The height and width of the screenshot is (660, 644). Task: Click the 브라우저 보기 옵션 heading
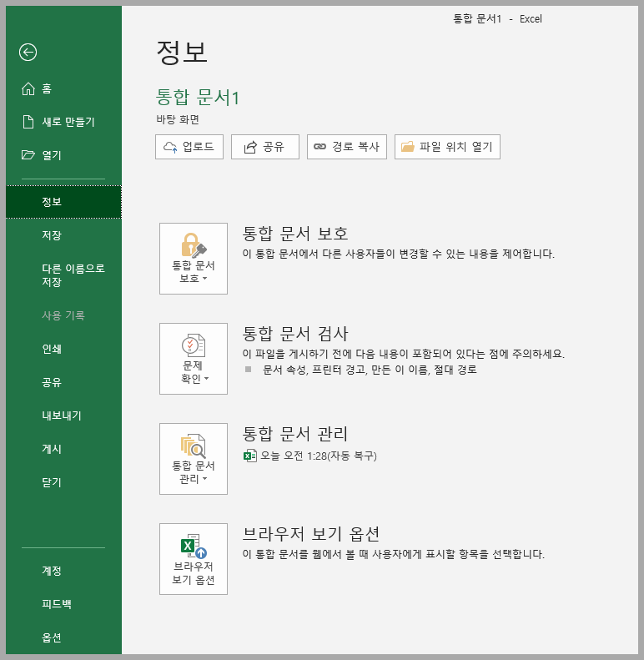tap(311, 534)
